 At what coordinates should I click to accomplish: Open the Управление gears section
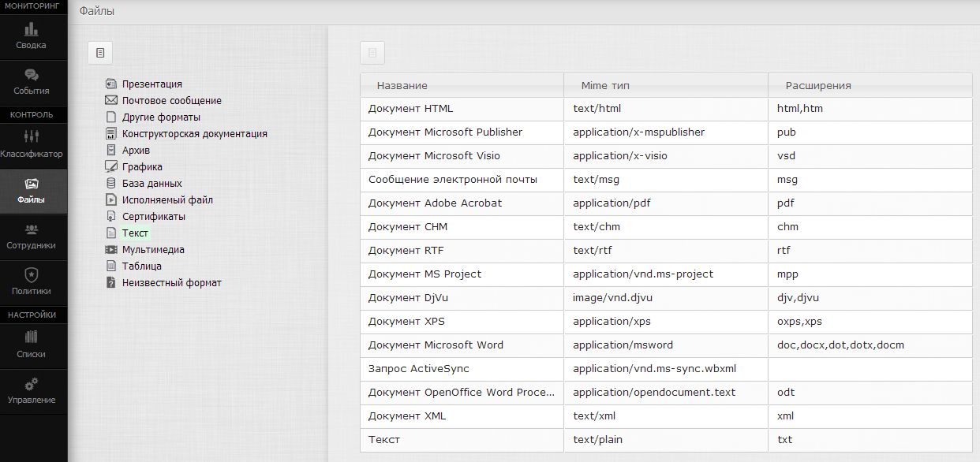(32, 390)
